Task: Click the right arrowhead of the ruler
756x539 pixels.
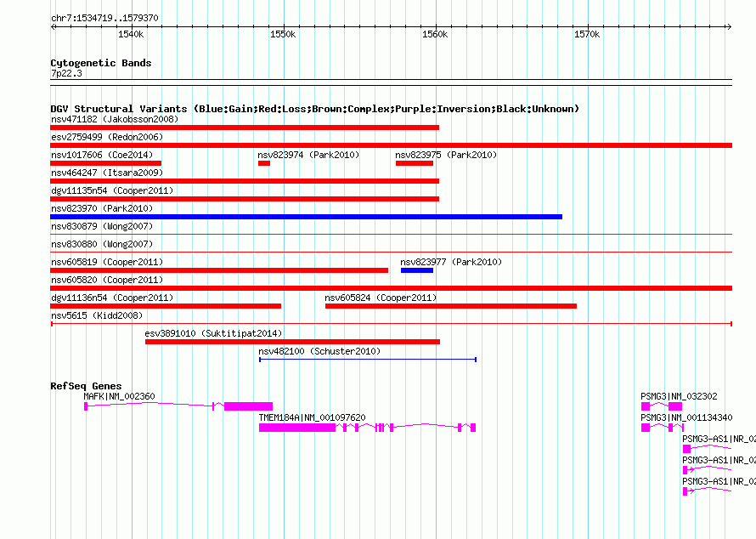Action: click(729, 26)
